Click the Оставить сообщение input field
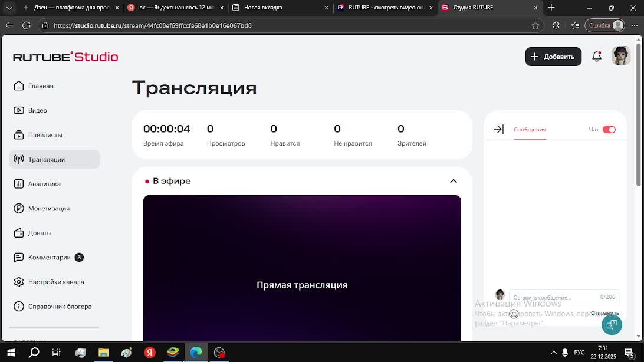Viewport: 644px width, 362px height. 564,297
